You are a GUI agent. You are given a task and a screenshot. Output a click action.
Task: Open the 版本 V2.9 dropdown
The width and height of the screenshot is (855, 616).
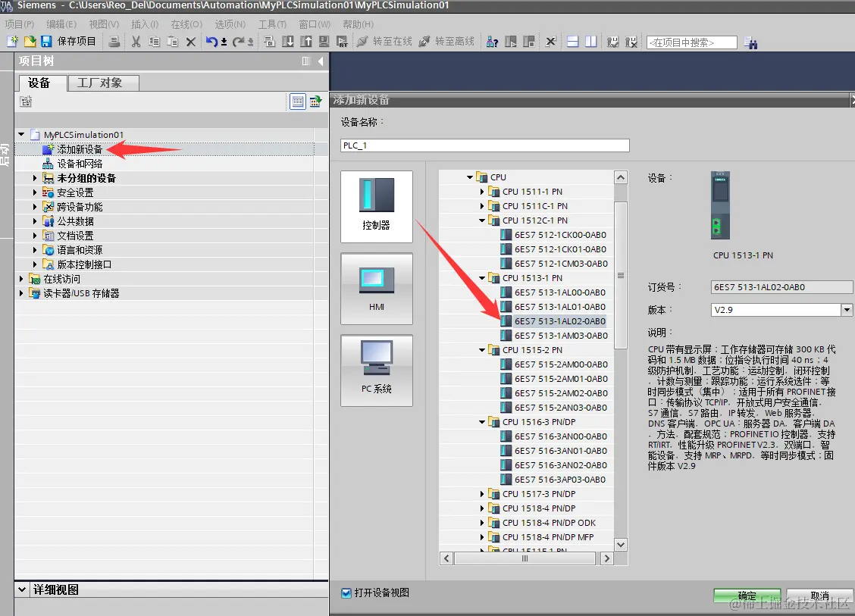click(846, 310)
